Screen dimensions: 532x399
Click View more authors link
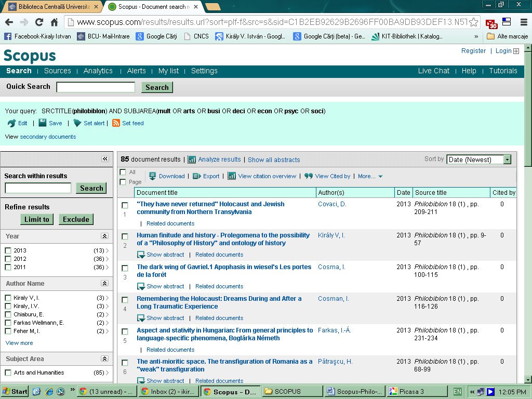(x=19, y=343)
